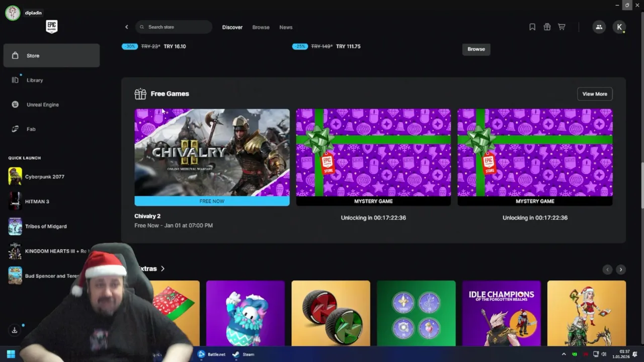Open the red and green wheels tile
The image size is (644, 362).
pyautogui.click(x=331, y=313)
